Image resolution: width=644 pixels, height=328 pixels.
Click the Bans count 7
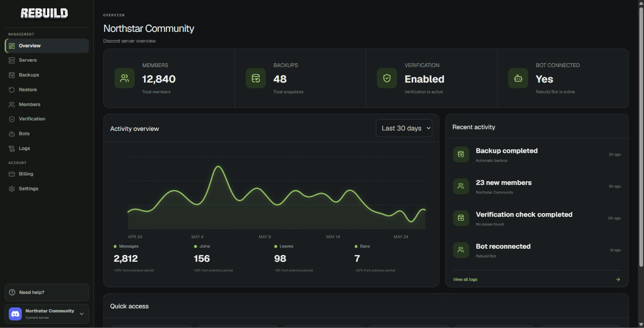357,258
